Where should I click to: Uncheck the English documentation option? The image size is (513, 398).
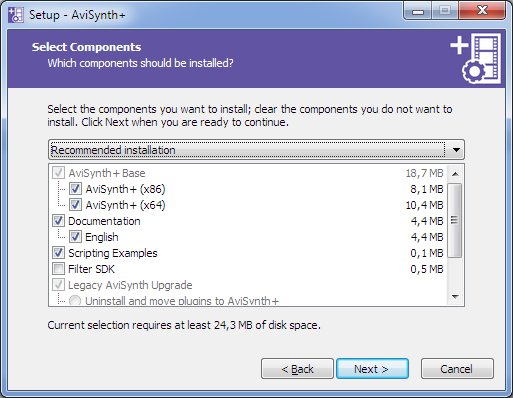coord(75,237)
